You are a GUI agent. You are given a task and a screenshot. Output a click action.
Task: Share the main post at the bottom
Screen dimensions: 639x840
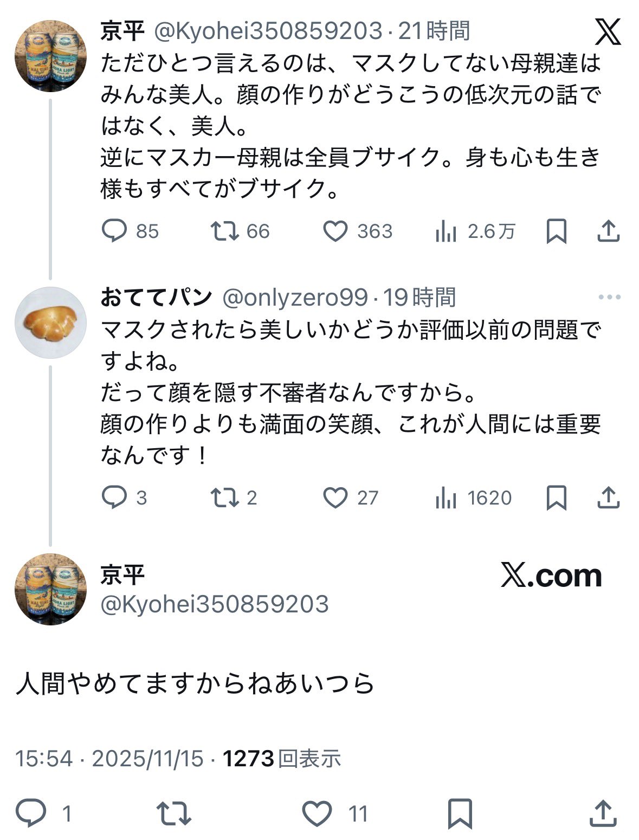point(603,813)
